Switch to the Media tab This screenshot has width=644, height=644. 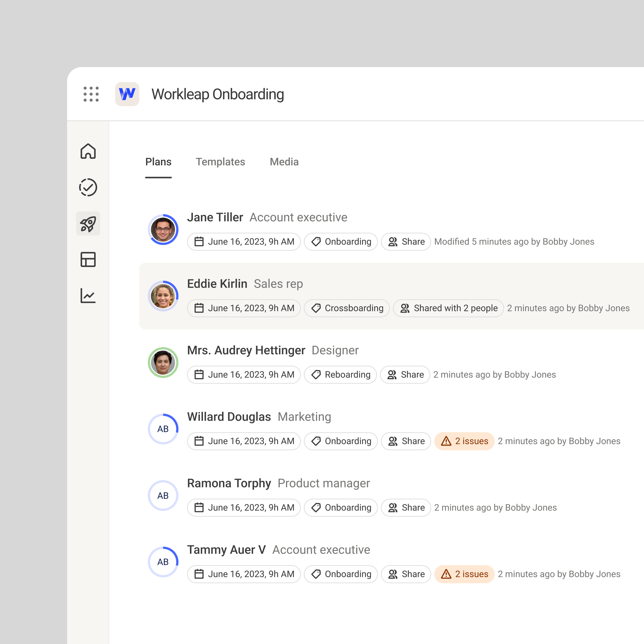(x=284, y=162)
